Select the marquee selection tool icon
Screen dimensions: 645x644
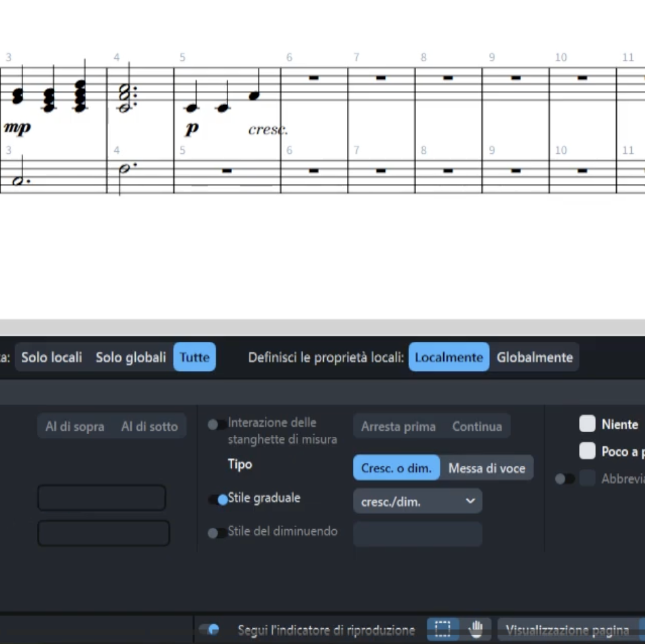(x=443, y=629)
